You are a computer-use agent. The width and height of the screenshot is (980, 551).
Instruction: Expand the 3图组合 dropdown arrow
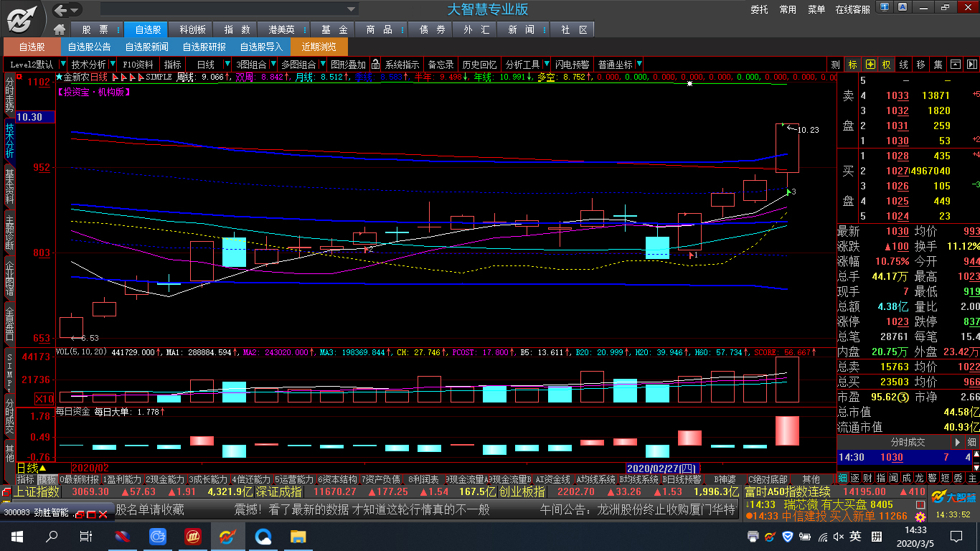coord(272,65)
